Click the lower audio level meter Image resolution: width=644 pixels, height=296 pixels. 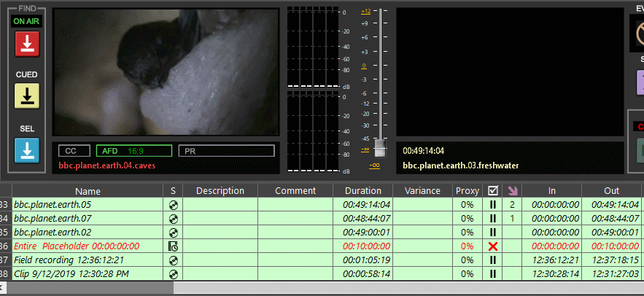pos(313,131)
